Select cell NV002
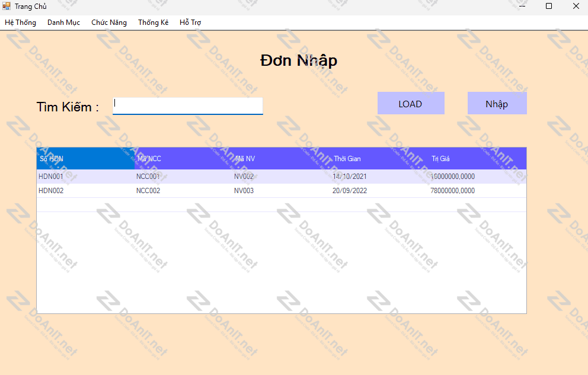The height and width of the screenshot is (375, 588). (x=282, y=177)
